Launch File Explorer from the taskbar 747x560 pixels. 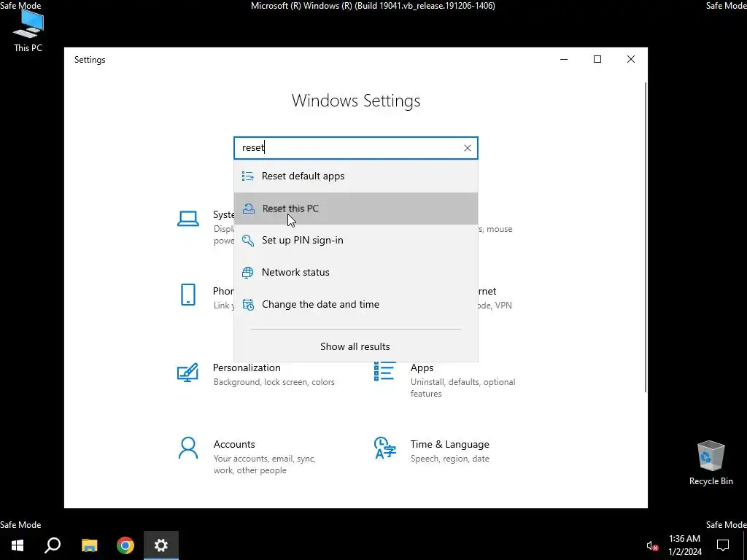[89, 545]
